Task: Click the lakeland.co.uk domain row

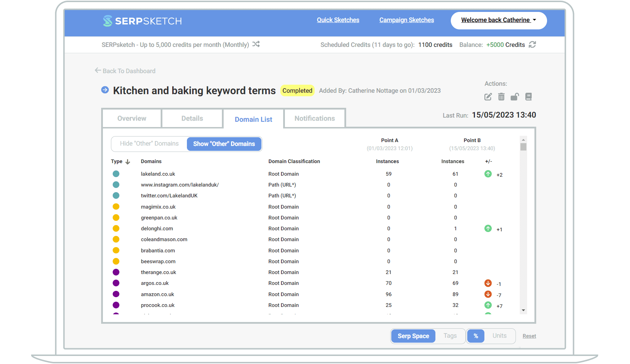Action: coord(308,174)
